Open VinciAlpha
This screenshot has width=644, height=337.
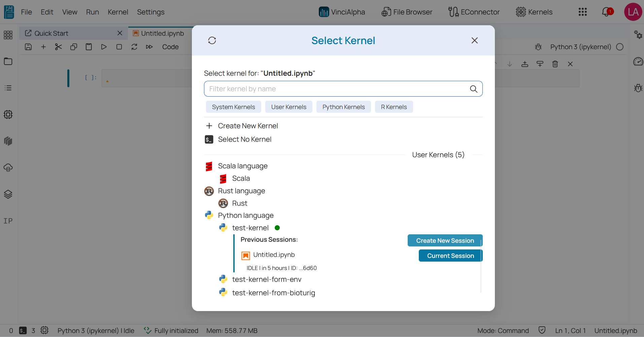click(x=342, y=12)
